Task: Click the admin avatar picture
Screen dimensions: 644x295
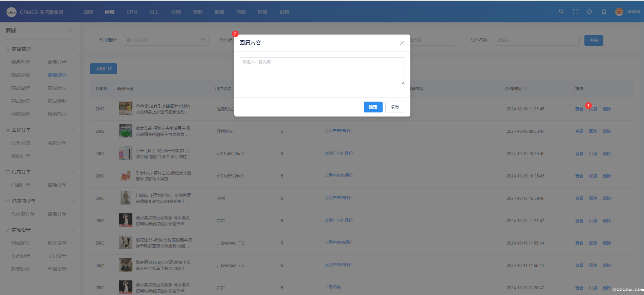Action: (619, 12)
